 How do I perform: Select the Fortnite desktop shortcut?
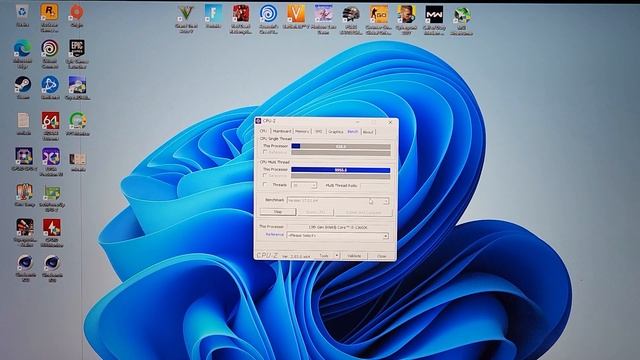click(213, 16)
